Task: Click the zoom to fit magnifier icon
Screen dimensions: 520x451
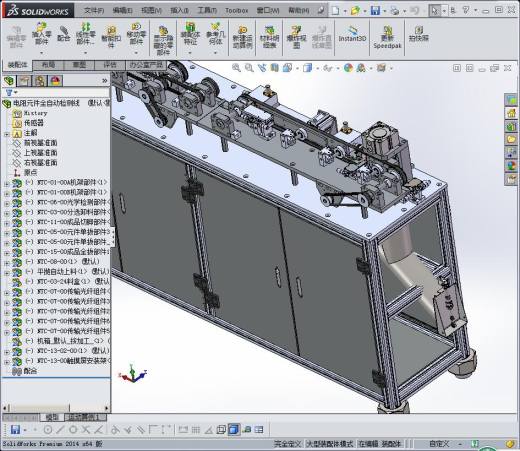Action: click(x=236, y=68)
